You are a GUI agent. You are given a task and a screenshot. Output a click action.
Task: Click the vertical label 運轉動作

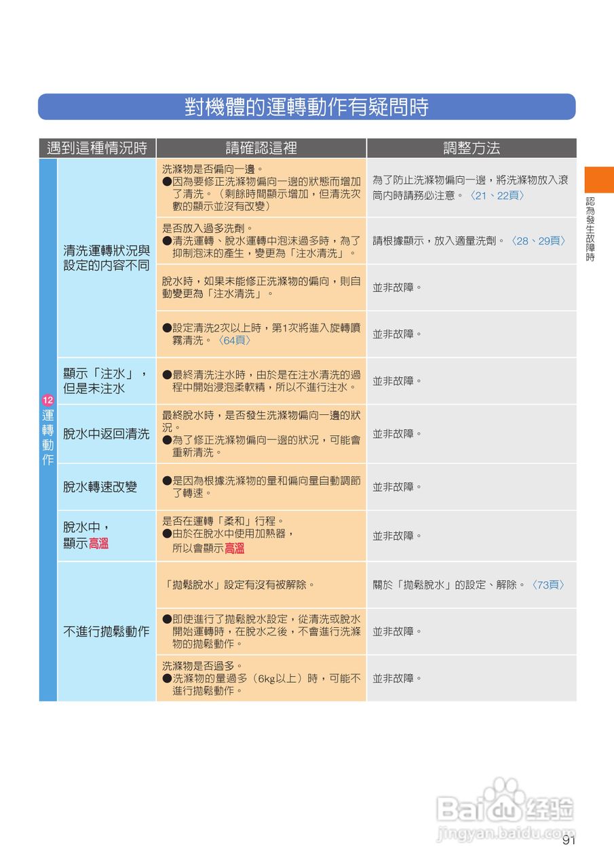click(47, 437)
